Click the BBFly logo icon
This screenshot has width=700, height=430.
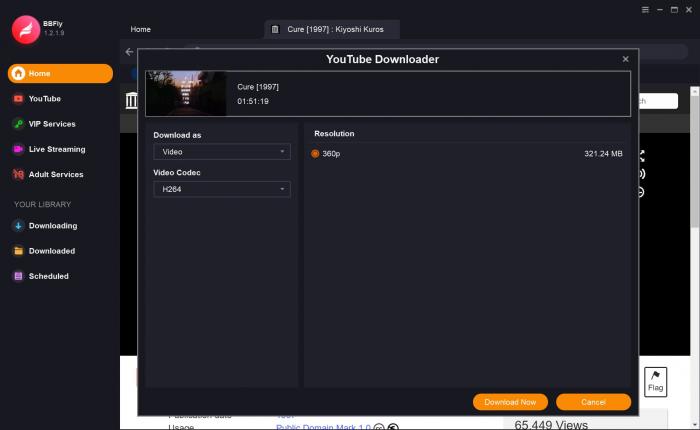[x=26, y=29]
